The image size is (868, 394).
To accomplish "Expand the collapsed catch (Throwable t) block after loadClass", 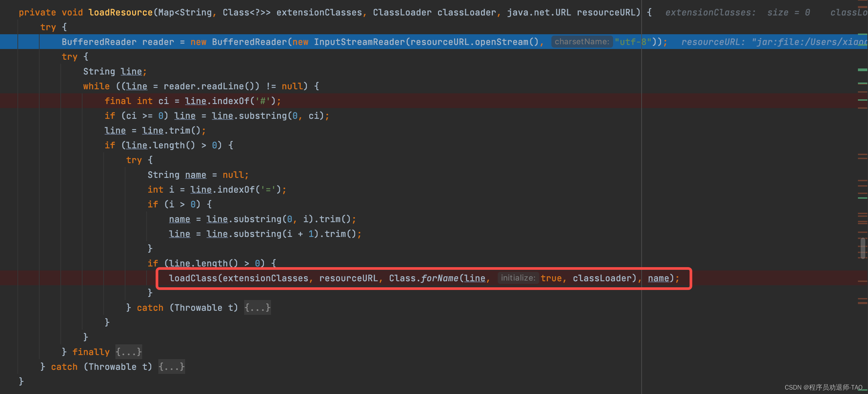I will (x=258, y=307).
